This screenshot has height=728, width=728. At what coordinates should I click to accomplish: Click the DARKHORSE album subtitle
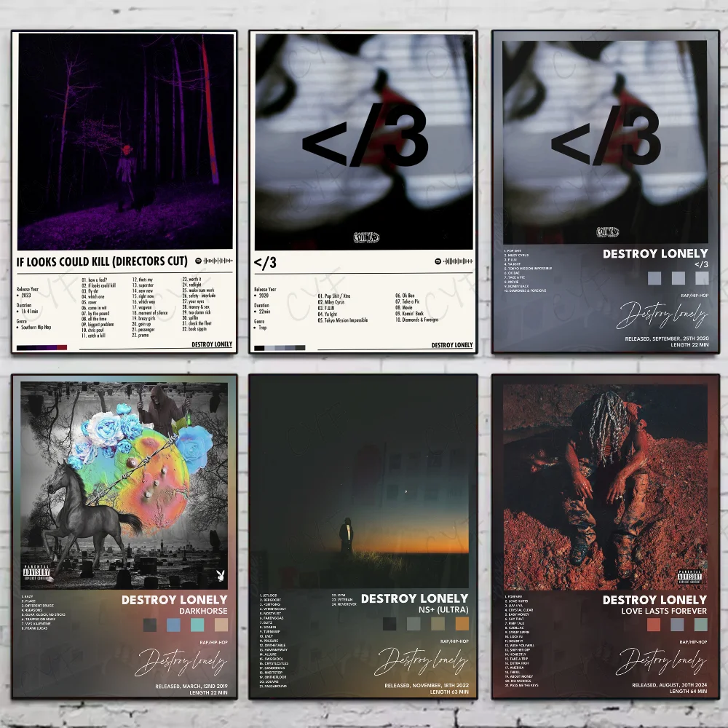(204, 611)
